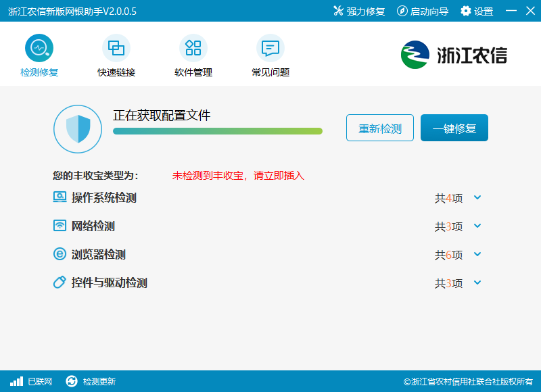Click the red 未检测到丰收宝 warning text
This screenshot has width=541, height=392.
pyautogui.click(x=238, y=176)
